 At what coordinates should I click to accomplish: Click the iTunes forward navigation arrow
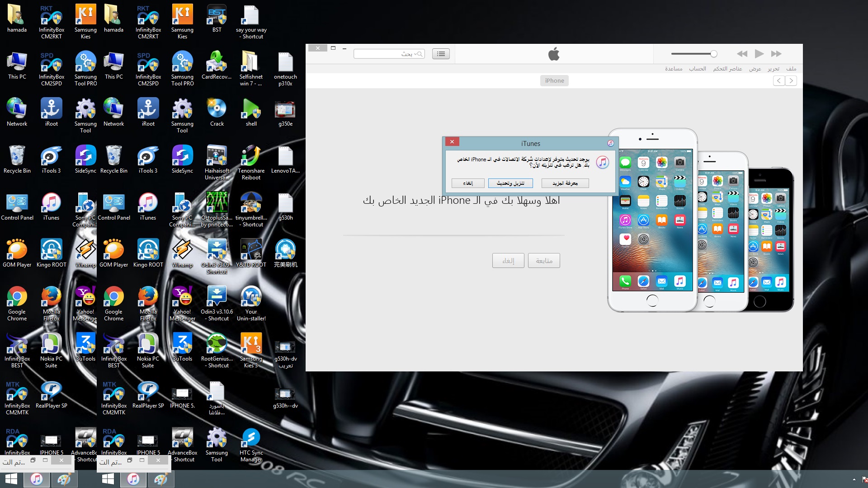click(791, 80)
